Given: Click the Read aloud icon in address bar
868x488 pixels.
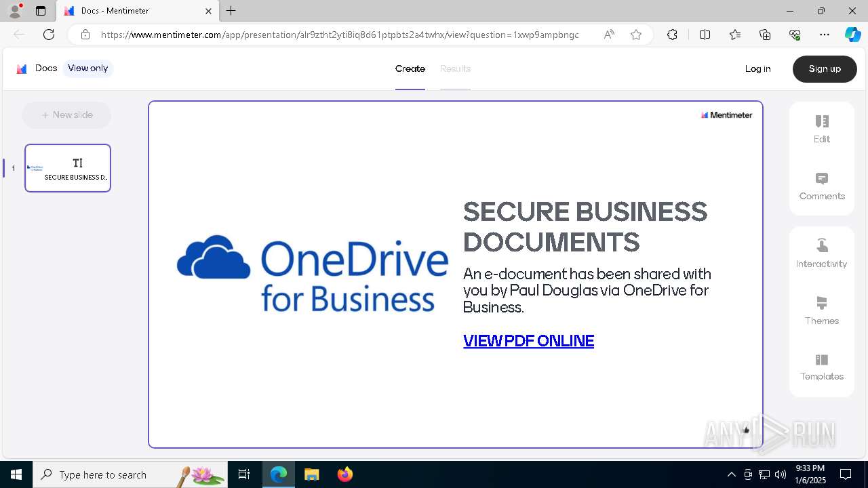Looking at the screenshot, I should tap(609, 35).
